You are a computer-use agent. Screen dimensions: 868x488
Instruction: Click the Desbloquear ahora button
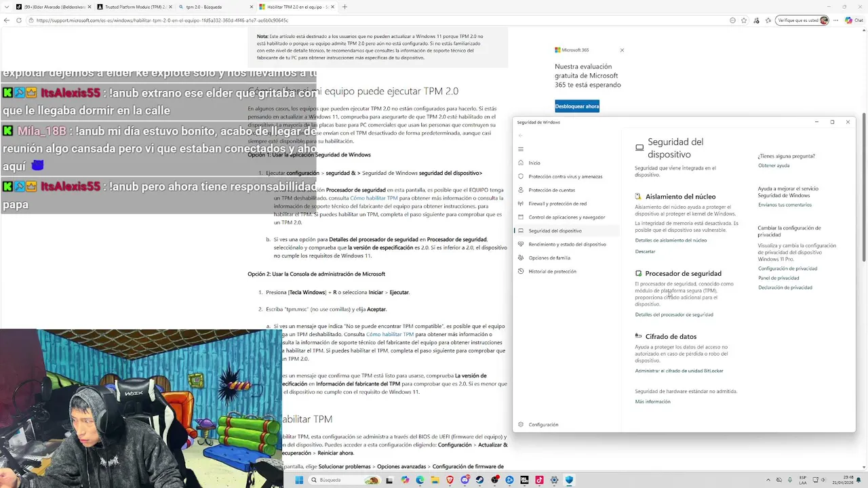click(x=577, y=106)
